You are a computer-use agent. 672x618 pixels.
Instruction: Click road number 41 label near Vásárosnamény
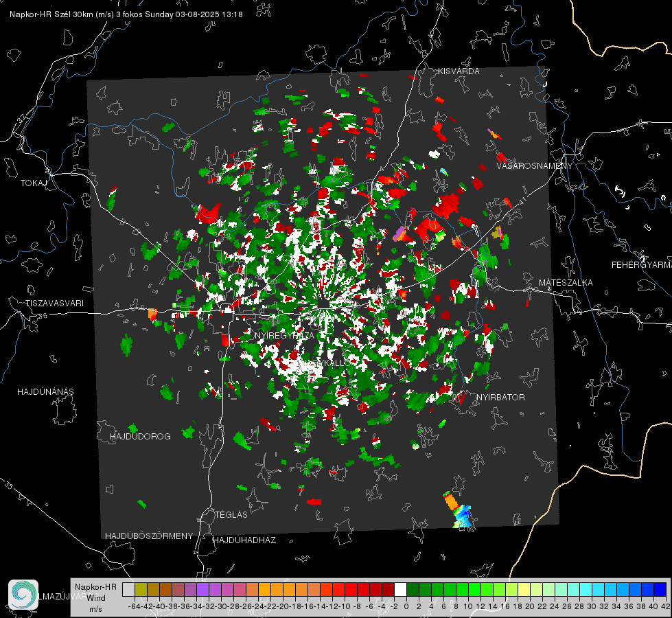[522, 201]
